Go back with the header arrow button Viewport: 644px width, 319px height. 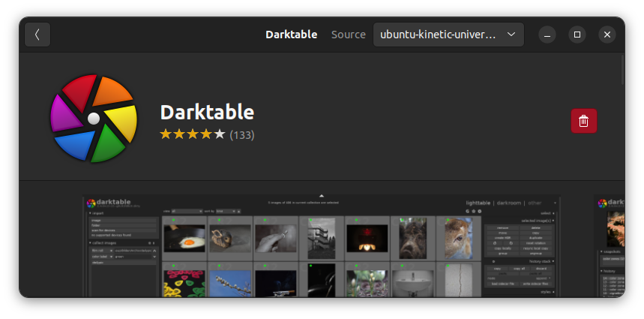tap(37, 35)
